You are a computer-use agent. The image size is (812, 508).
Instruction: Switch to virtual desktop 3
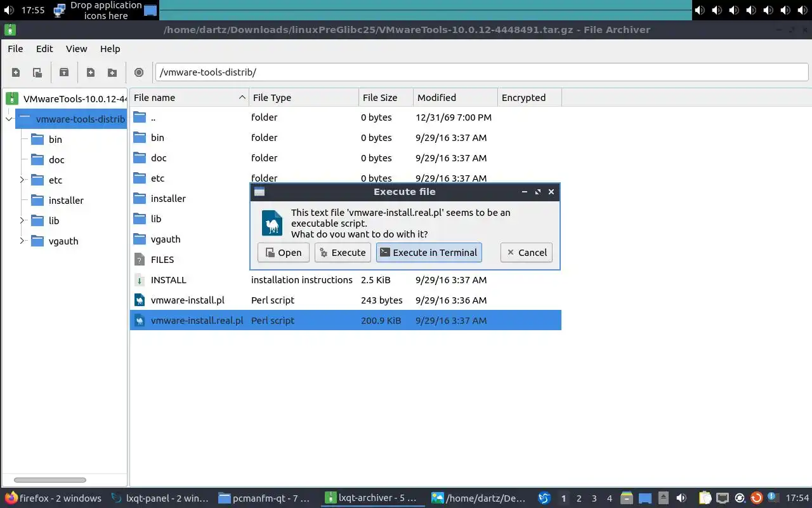pos(594,498)
